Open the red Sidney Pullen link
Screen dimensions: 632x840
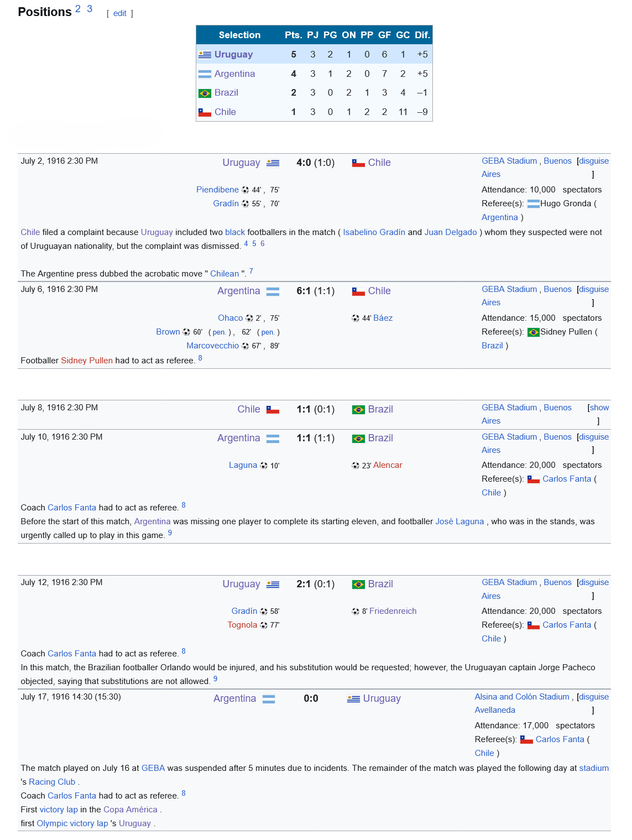(x=87, y=361)
